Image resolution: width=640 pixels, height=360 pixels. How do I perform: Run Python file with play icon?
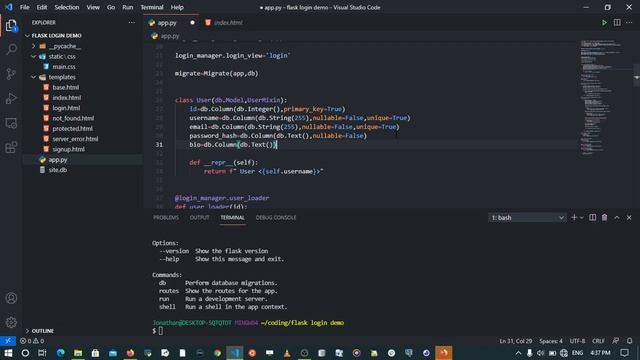[604, 22]
